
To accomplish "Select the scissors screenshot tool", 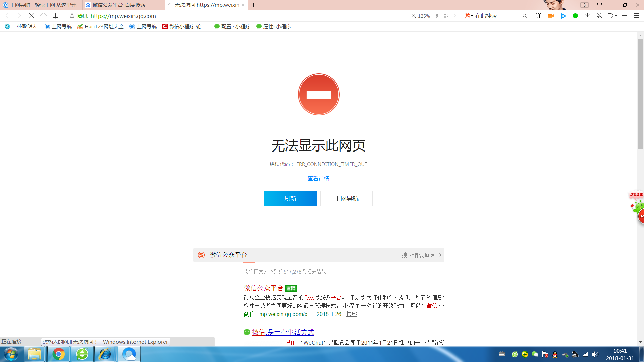I will (x=599, y=16).
